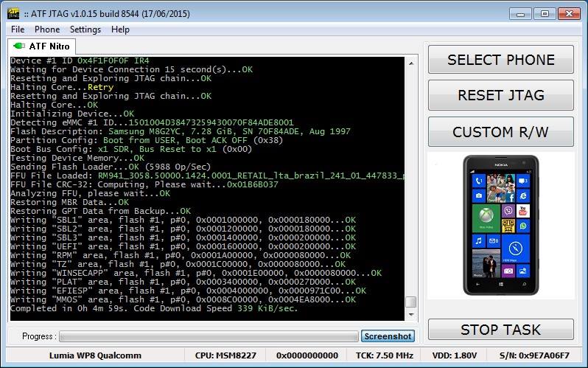Image resolution: width=588 pixels, height=368 pixels.
Task: Click the 'Completed in 0h 4m 59s' line
Action: click(x=154, y=308)
